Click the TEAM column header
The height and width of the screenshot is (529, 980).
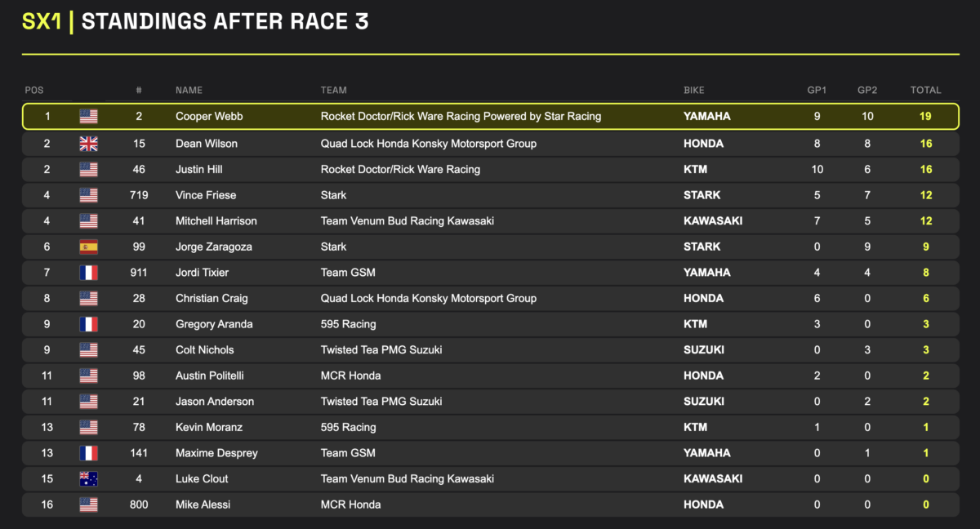coord(334,91)
